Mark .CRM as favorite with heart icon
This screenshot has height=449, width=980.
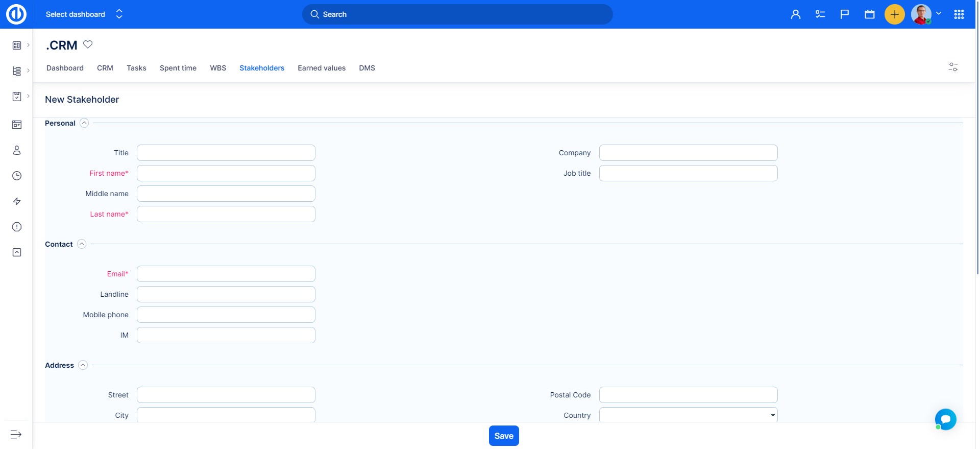(x=88, y=44)
